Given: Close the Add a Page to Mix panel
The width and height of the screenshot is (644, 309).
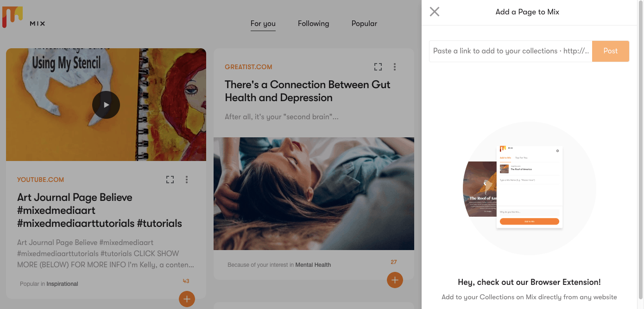Looking at the screenshot, I should (435, 12).
